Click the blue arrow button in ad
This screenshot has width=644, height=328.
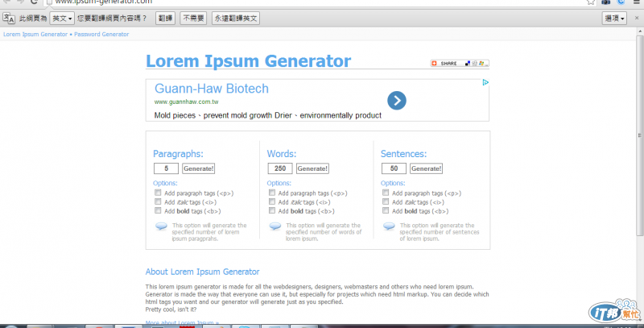point(397,100)
